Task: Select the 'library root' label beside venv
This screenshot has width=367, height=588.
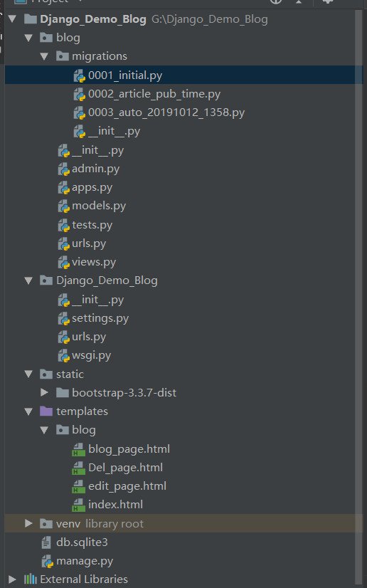Action: [115, 523]
